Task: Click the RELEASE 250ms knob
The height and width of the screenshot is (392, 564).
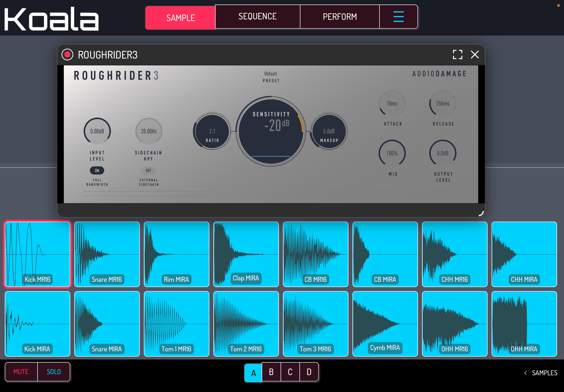Action: [443, 103]
